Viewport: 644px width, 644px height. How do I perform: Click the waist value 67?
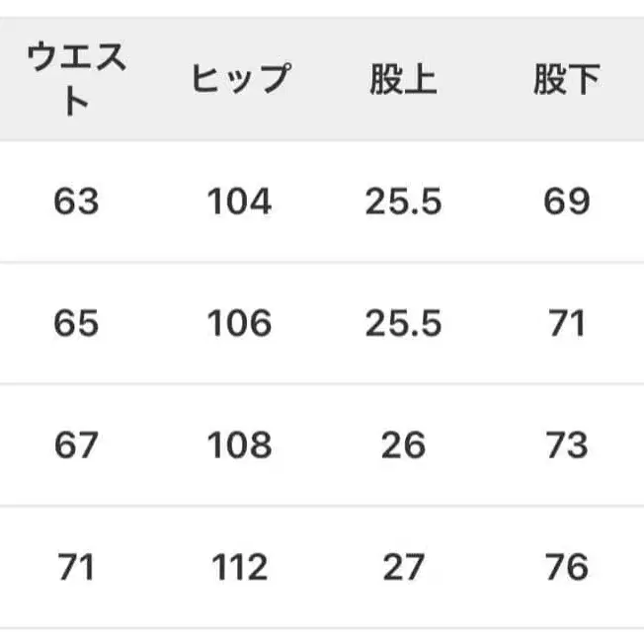(x=77, y=445)
